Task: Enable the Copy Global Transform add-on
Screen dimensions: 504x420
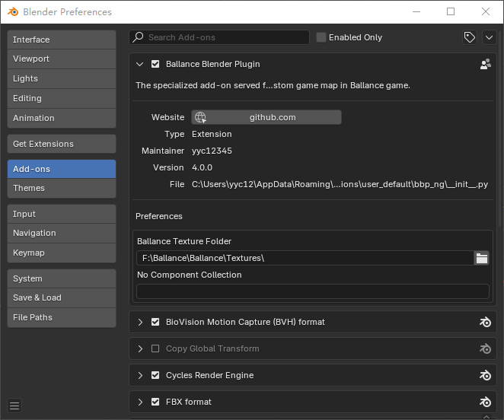Action: (x=155, y=349)
